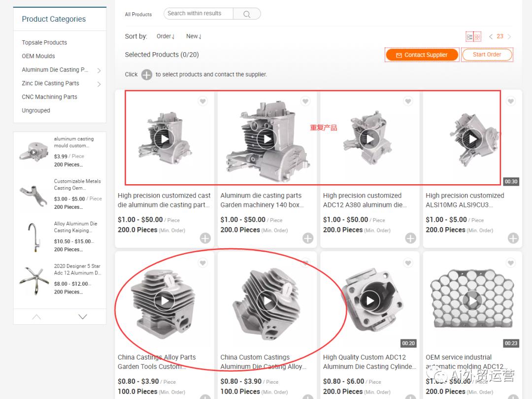The height and width of the screenshot is (399, 532).
Task: Click the search magnifier icon
Action: pos(247,14)
